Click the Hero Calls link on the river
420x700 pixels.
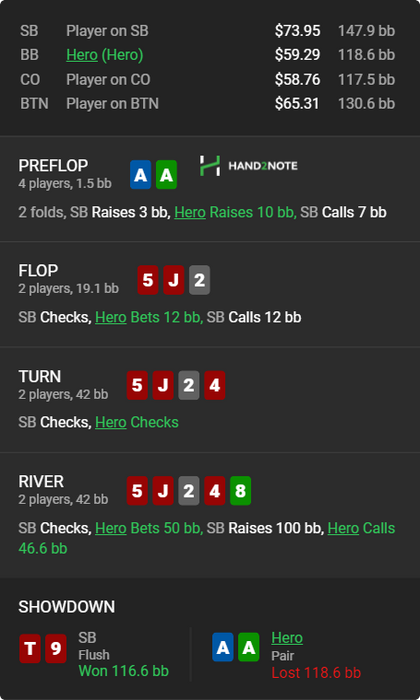coord(343,528)
